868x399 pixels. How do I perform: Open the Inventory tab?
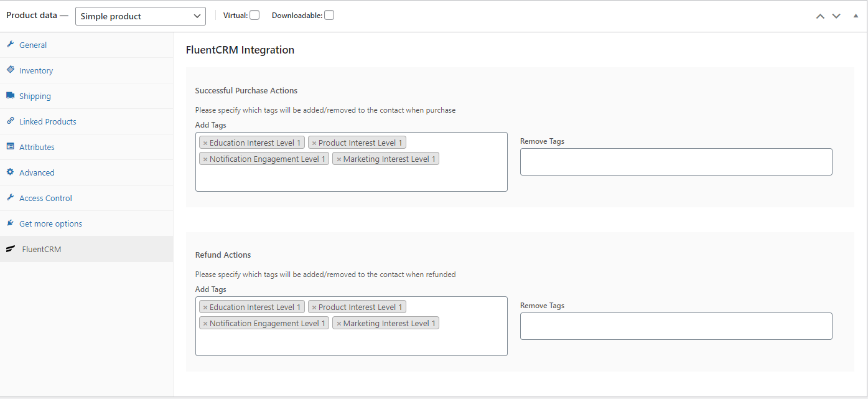86,70
